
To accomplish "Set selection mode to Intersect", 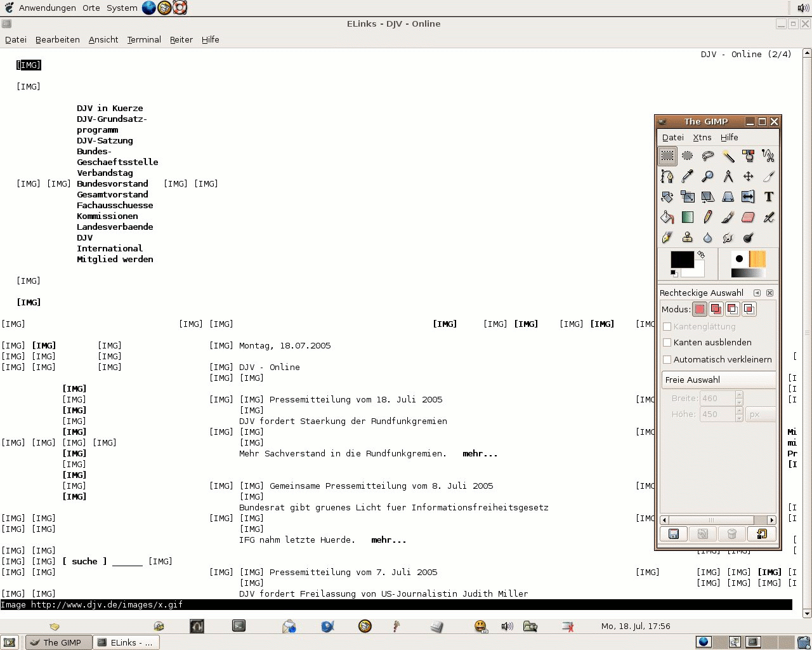I will [x=749, y=309].
